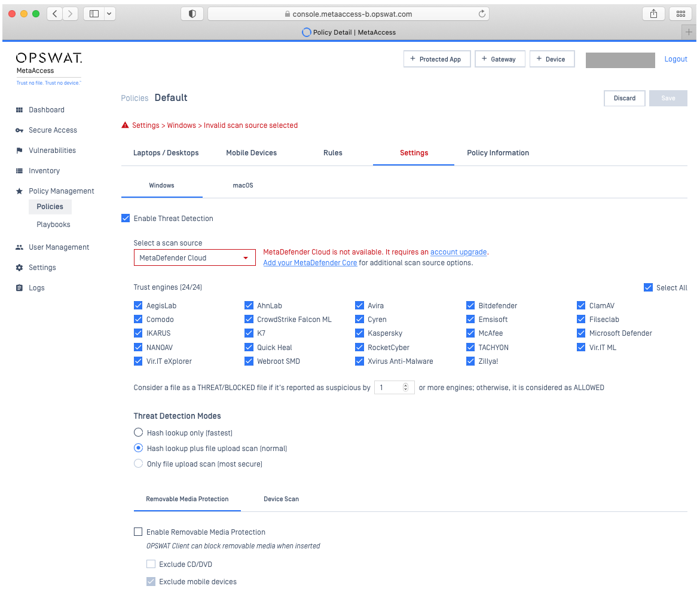700x592 pixels.
Task: Select Only file upload scan mode
Action: click(139, 464)
